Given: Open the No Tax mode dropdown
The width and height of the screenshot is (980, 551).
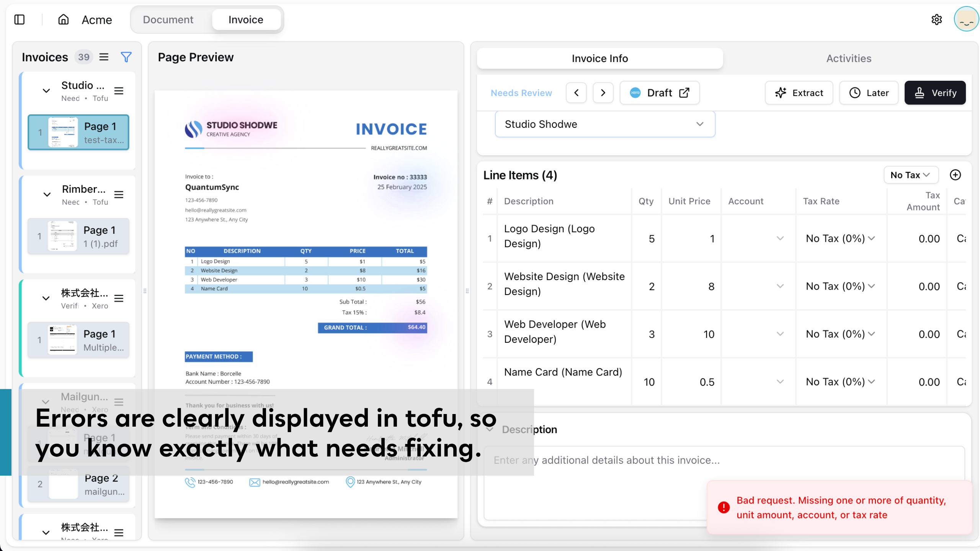Looking at the screenshot, I should click(911, 175).
